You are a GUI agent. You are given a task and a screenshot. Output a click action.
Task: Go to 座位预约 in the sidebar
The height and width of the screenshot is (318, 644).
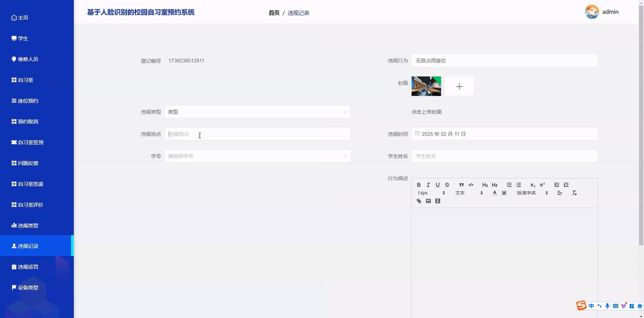click(28, 101)
